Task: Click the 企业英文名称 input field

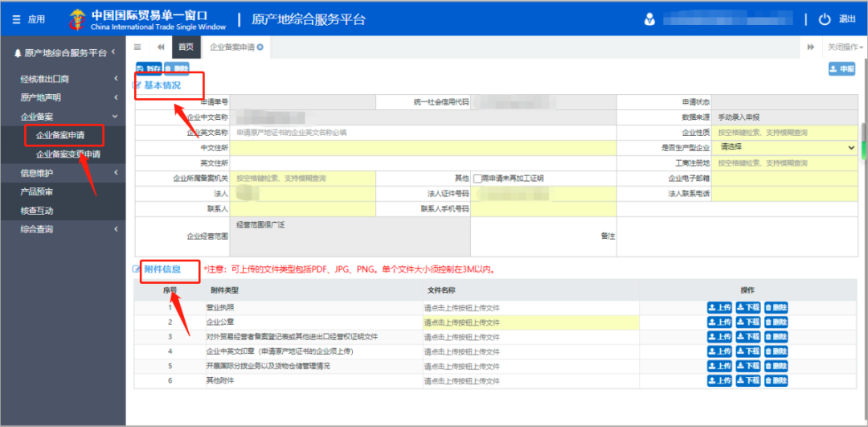Action: tap(423, 133)
